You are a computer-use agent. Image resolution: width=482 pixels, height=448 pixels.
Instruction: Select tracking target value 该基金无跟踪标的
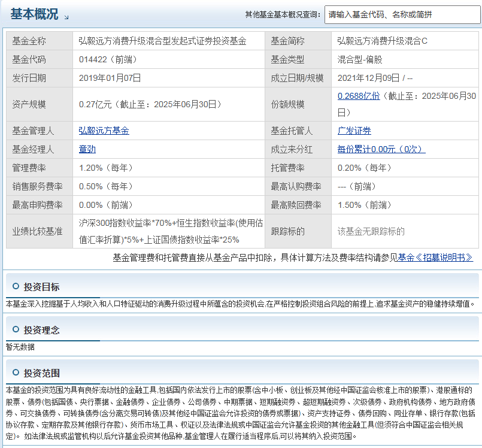coord(371,231)
